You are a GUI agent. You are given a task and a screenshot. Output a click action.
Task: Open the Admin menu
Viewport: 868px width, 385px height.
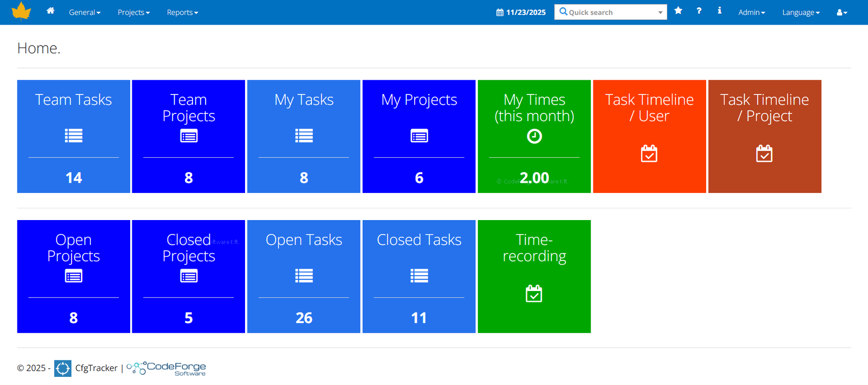(752, 12)
